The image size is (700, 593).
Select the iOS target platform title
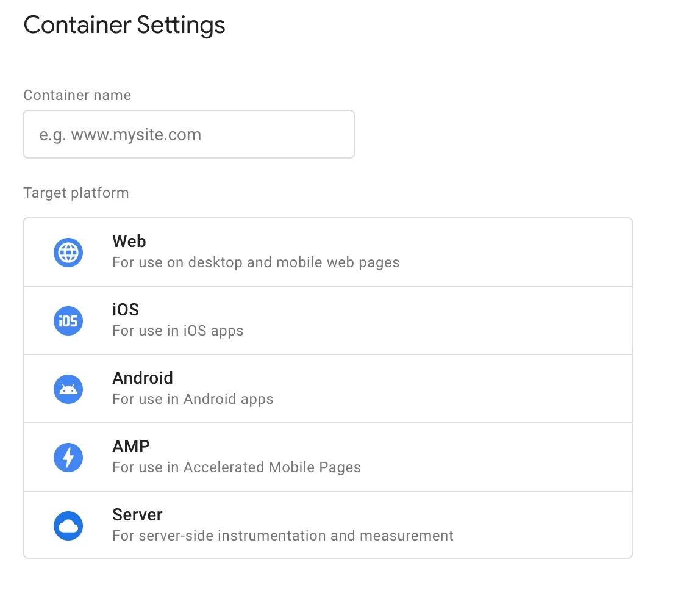[x=126, y=309]
